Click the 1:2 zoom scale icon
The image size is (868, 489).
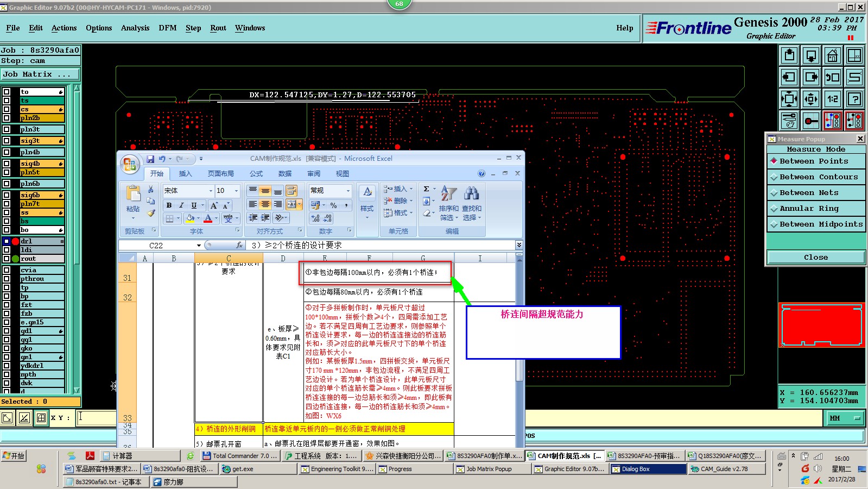click(833, 99)
